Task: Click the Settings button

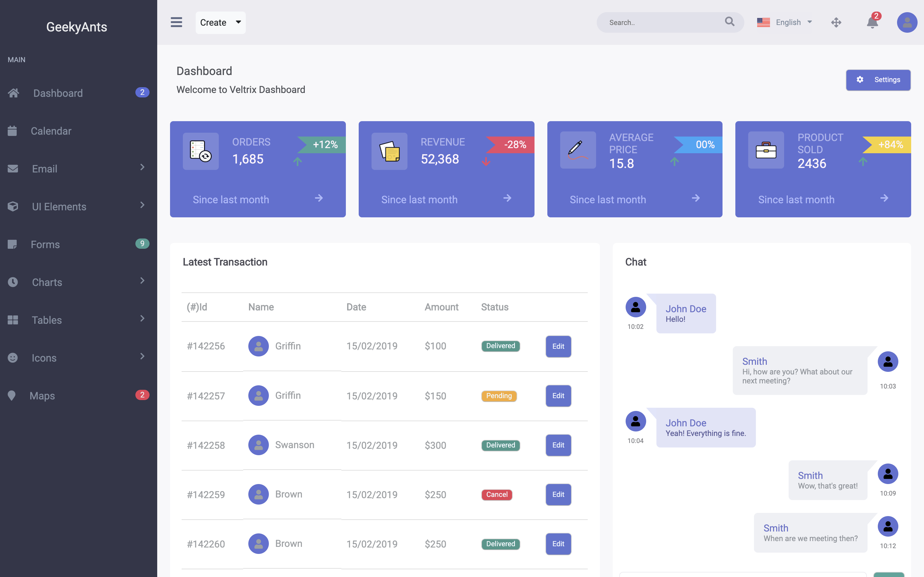Action: [x=878, y=80]
